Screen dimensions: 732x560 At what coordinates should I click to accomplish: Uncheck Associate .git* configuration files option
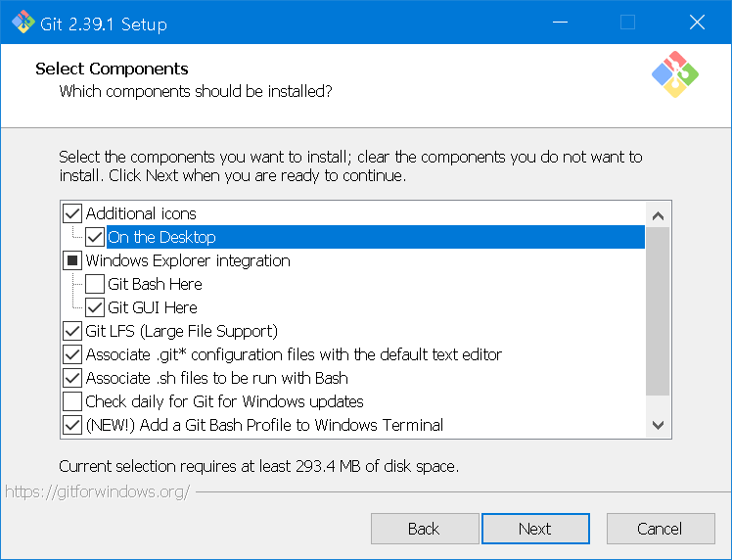tap(72, 354)
